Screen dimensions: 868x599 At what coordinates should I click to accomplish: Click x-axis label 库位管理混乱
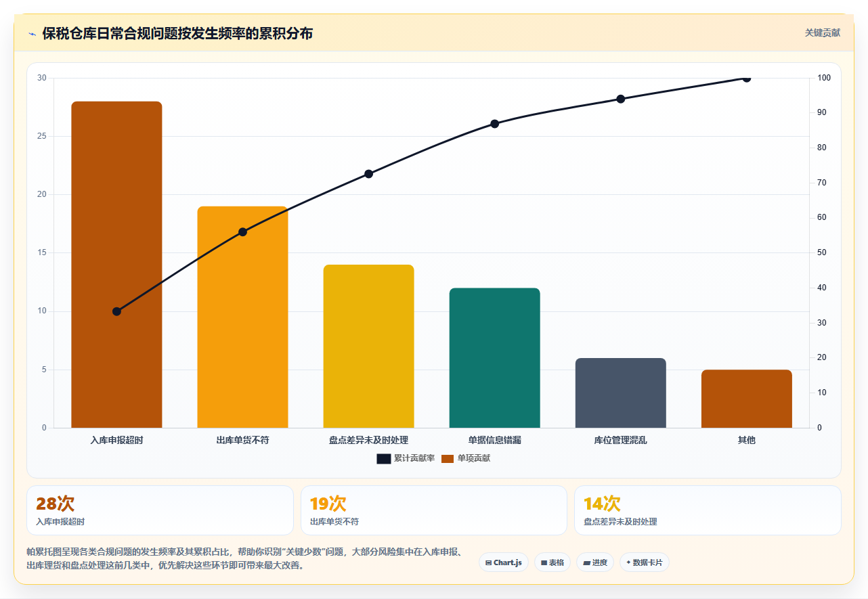(620, 440)
